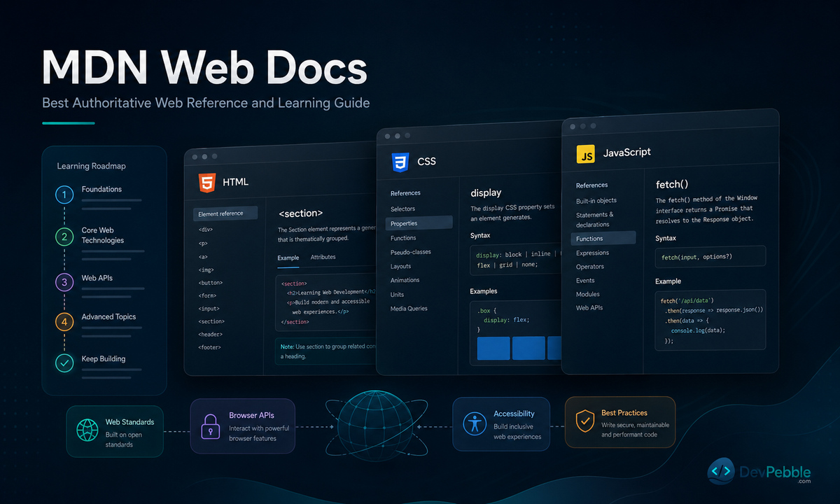Click <footer> in HTML element list
The image size is (840, 504).
210,347
